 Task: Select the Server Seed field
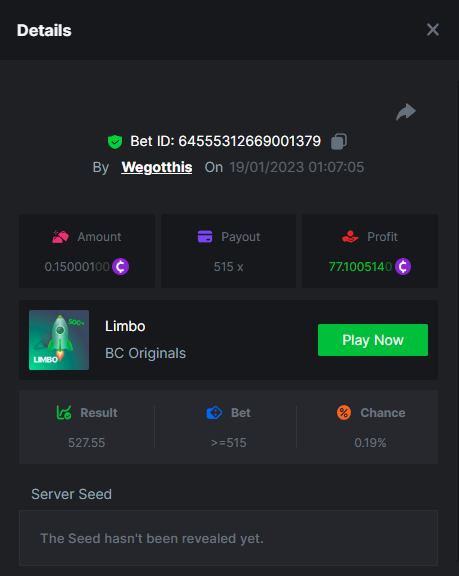pyautogui.click(x=228, y=538)
